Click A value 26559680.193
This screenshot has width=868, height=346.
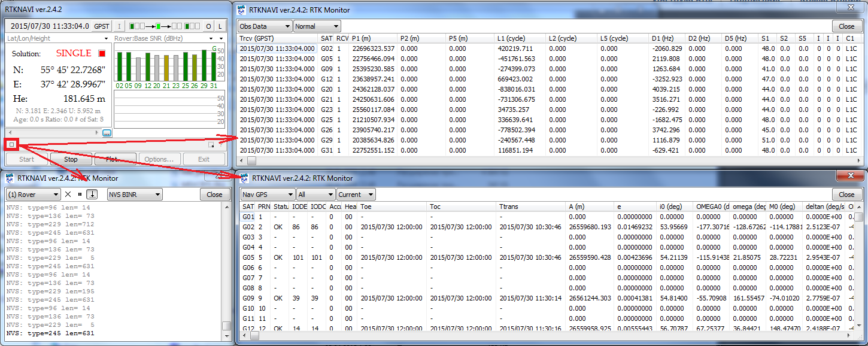(590, 227)
